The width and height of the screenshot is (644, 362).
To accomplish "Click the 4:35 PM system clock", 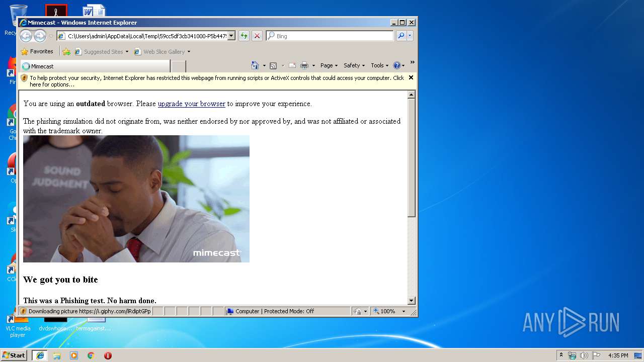I will 618,355.
